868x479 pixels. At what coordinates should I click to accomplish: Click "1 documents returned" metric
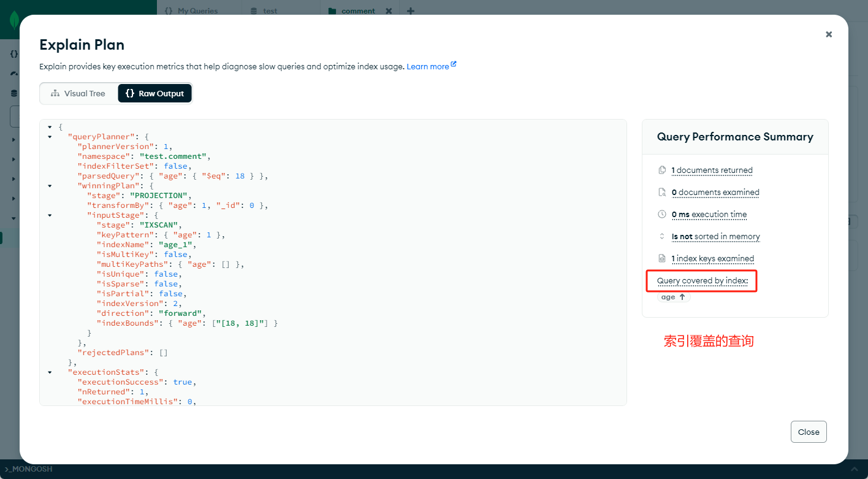coord(712,171)
